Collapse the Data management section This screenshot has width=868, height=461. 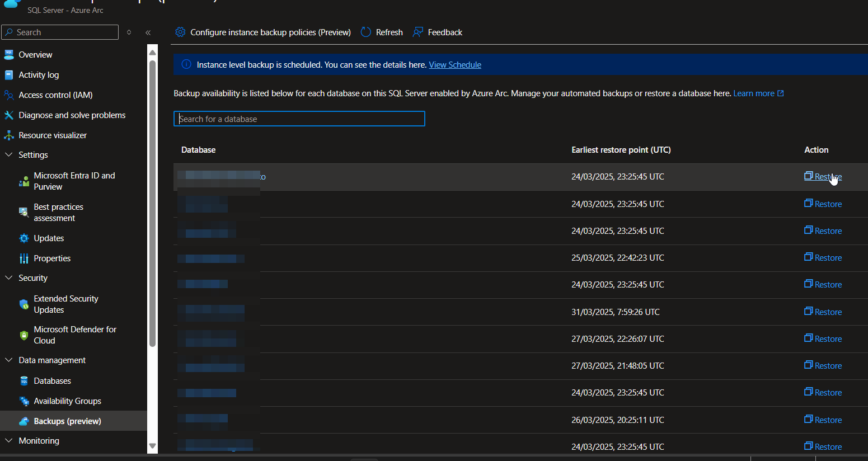tap(9, 360)
